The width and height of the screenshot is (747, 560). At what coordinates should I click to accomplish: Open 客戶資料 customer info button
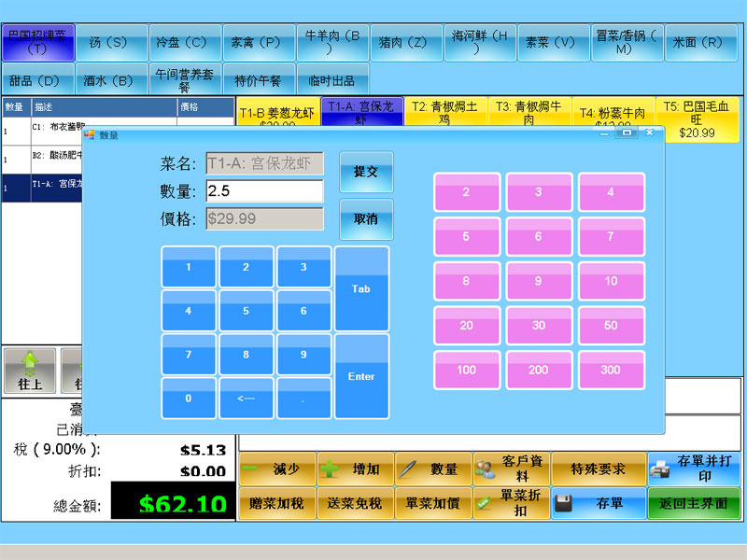(511, 469)
